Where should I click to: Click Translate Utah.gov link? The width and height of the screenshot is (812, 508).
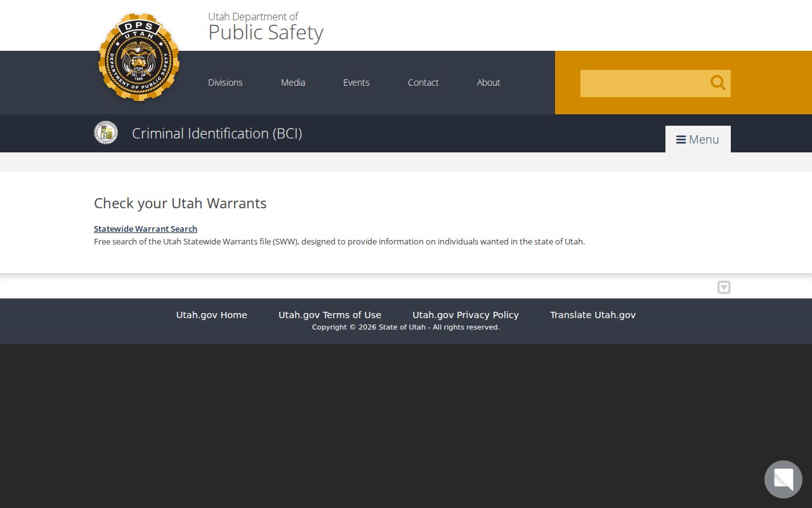(593, 315)
